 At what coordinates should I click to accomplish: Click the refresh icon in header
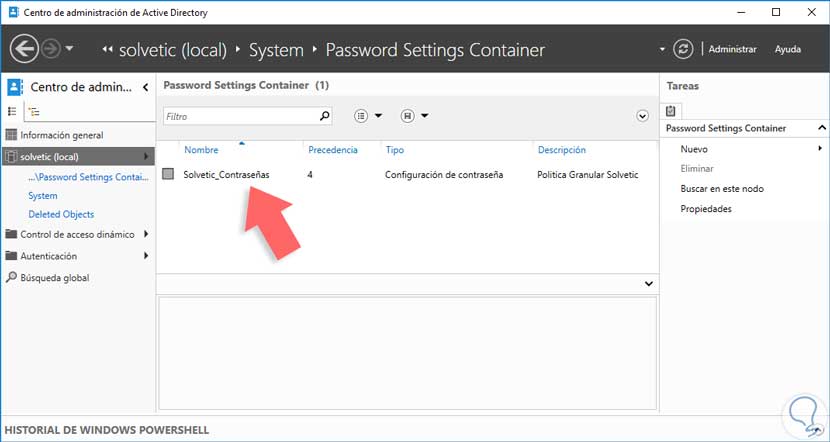point(684,49)
